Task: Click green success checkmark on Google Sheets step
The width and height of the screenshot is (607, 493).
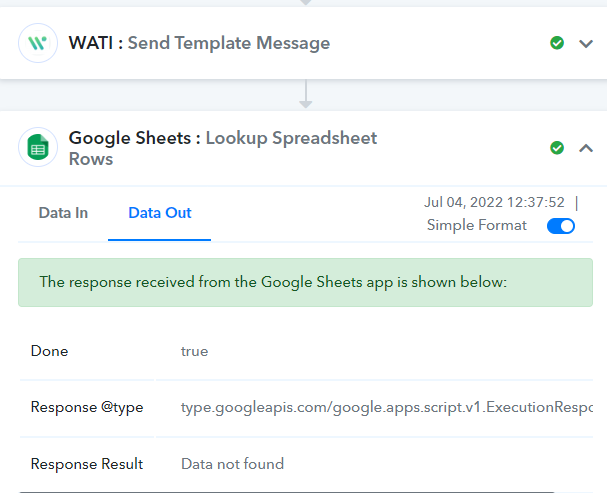Action: click(557, 148)
